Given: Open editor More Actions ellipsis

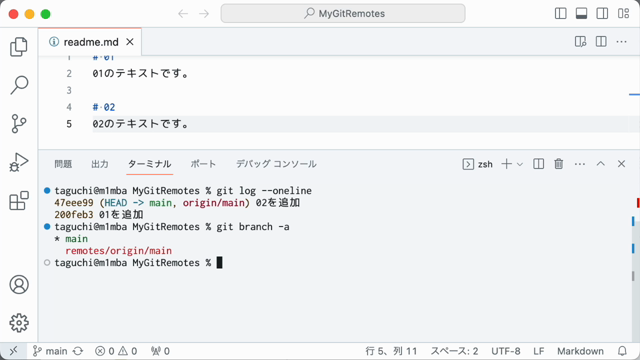Looking at the screenshot, I should click(621, 42).
